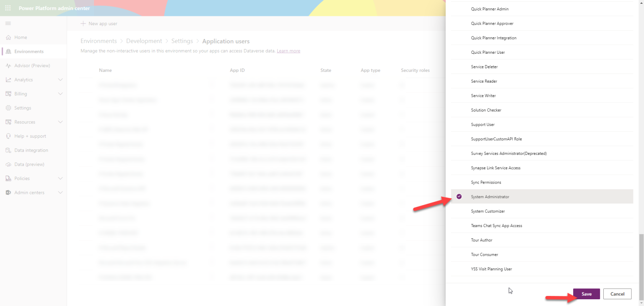The image size is (644, 306).
Task: Expand the Admin centers chevron
Action: pos(60,193)
